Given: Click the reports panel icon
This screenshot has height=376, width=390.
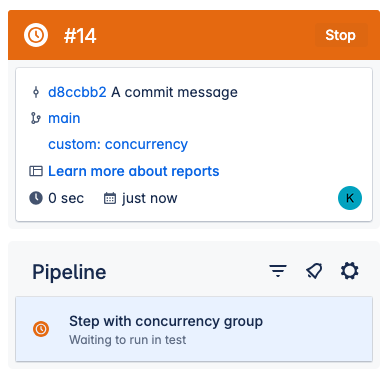Looking at the screenshot, I should coord(36,171).
